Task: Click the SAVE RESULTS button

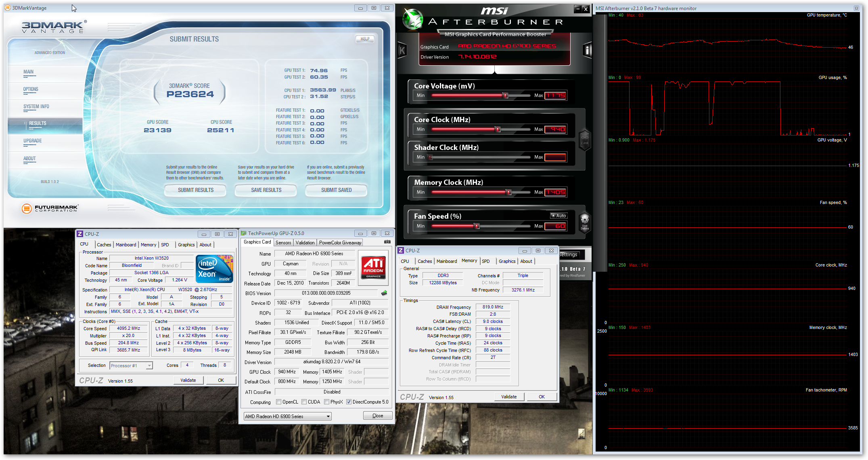Action: (266, 190)
